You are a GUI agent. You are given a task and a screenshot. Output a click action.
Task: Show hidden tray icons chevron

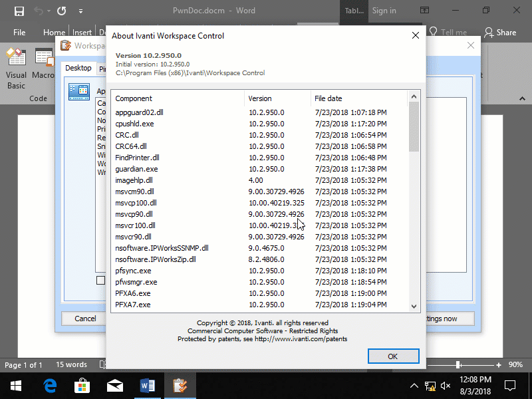[414, 386]
